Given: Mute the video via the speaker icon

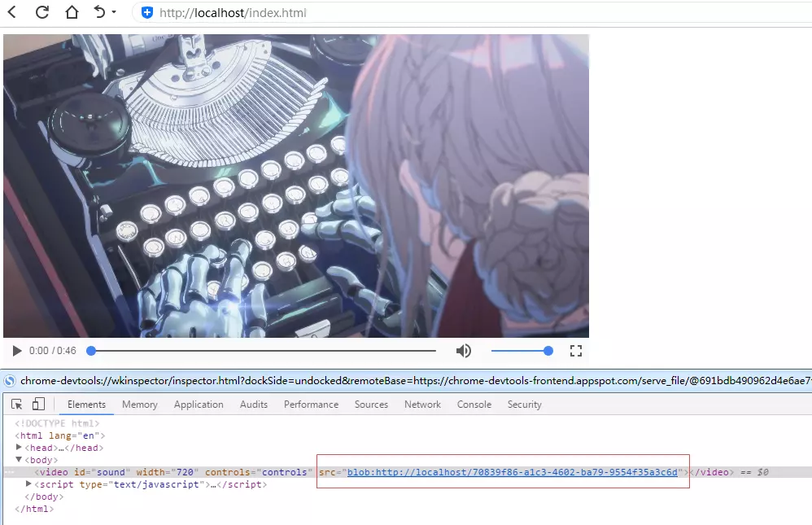Looking at the screenshot, I should 463,350.
